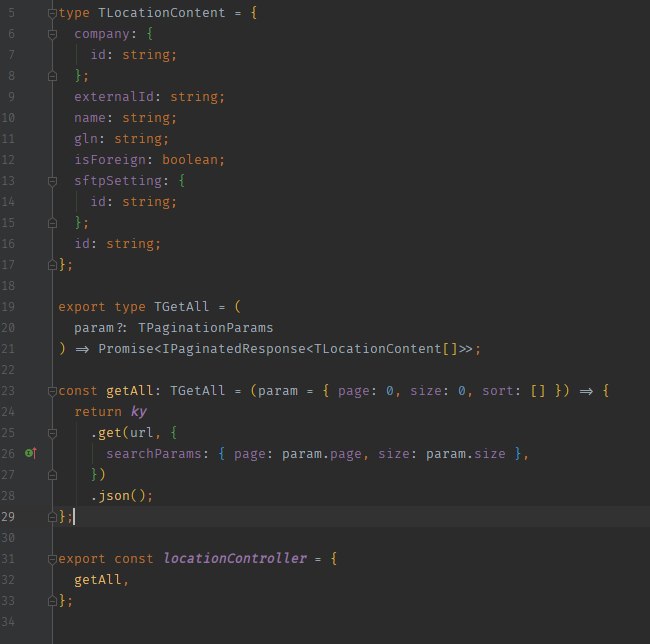Click 'getAll' identifier on line 23

click(130, 391)
